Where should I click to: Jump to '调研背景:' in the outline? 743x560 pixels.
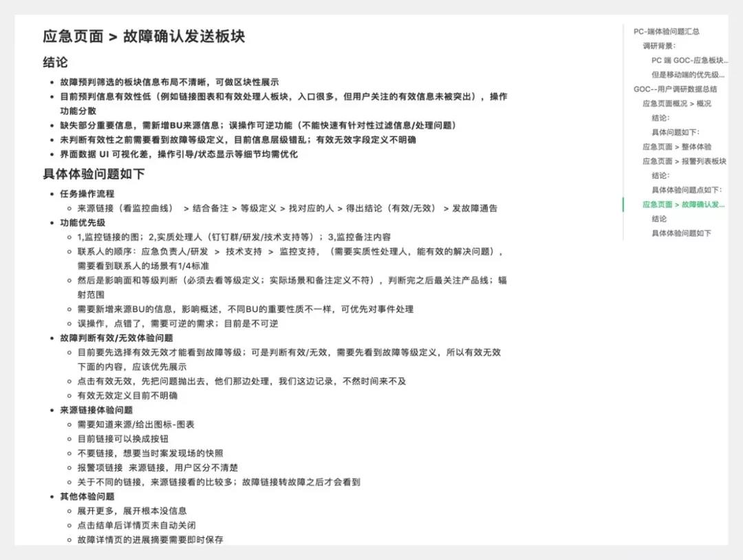(659, 46)
